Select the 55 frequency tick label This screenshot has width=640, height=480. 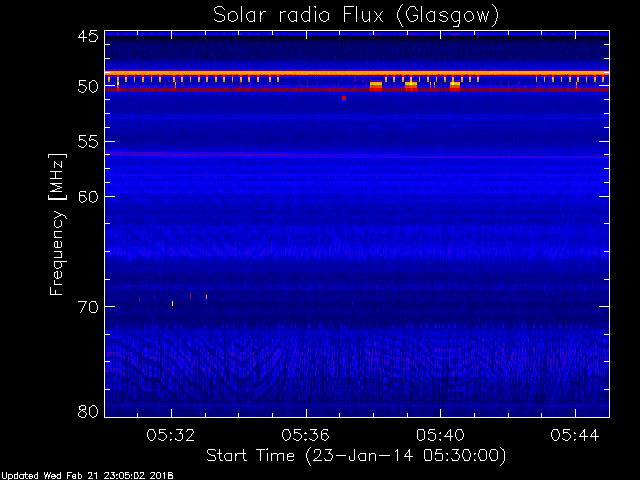(88, 142)
